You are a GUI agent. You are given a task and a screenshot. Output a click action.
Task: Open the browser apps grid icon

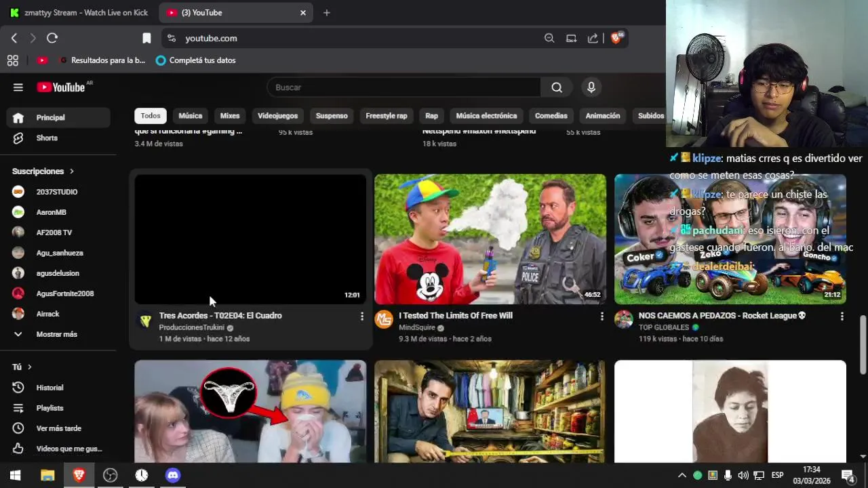point(12,60)
